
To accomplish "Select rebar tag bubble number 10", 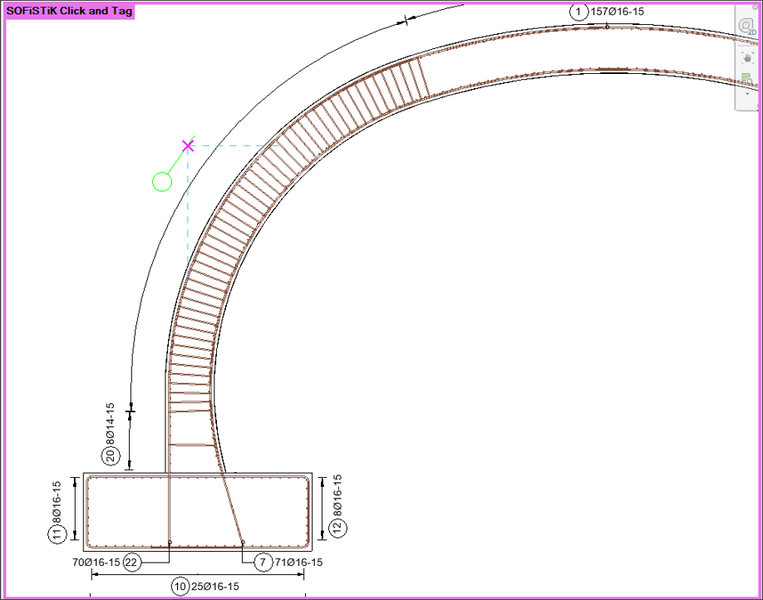I will 180,586.
